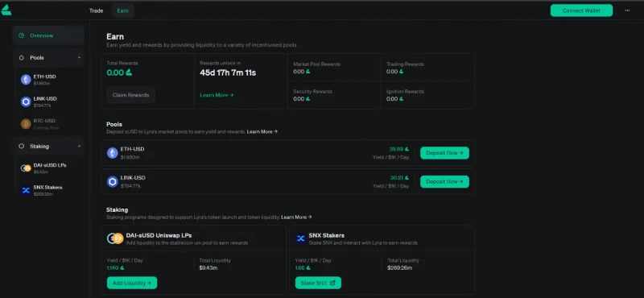
Task: Click the SNX Stakers icon in sidebar
Action: pyautogui.click(x=26, y=190)
